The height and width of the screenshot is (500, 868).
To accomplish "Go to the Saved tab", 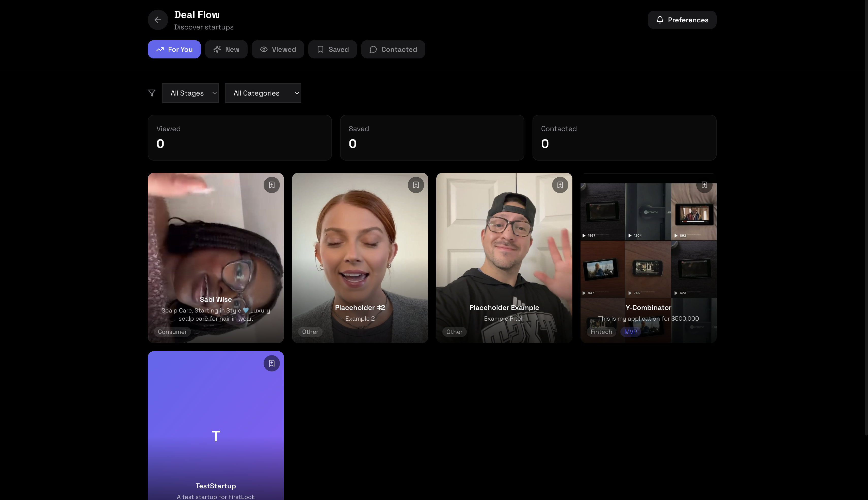I will (x=332, y=50).
